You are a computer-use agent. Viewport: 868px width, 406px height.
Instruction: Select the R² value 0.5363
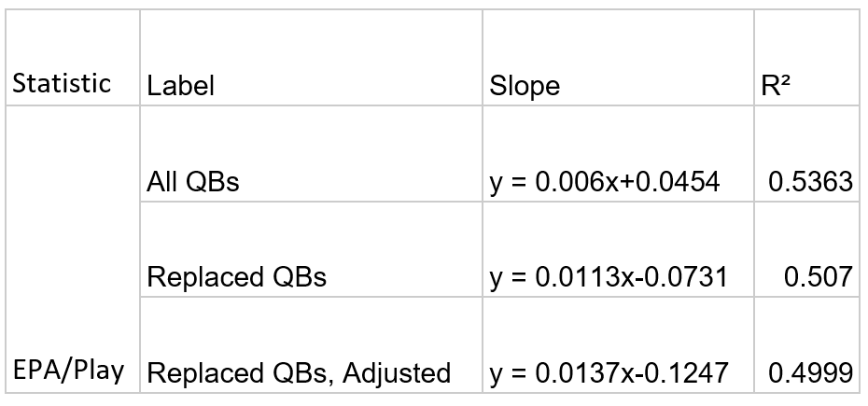pos(809,181)
